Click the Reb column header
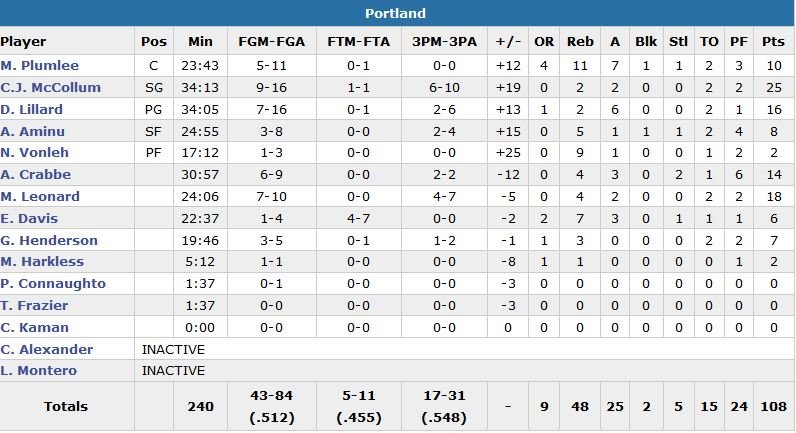Screen dimensions: 796x433 point(580,42)
